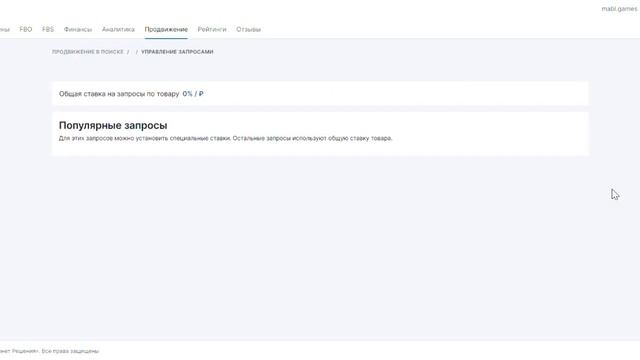Switch to the Аналитика tab
Screen dimensions: 640x360
pyautogui.click(x=118, y=29)
